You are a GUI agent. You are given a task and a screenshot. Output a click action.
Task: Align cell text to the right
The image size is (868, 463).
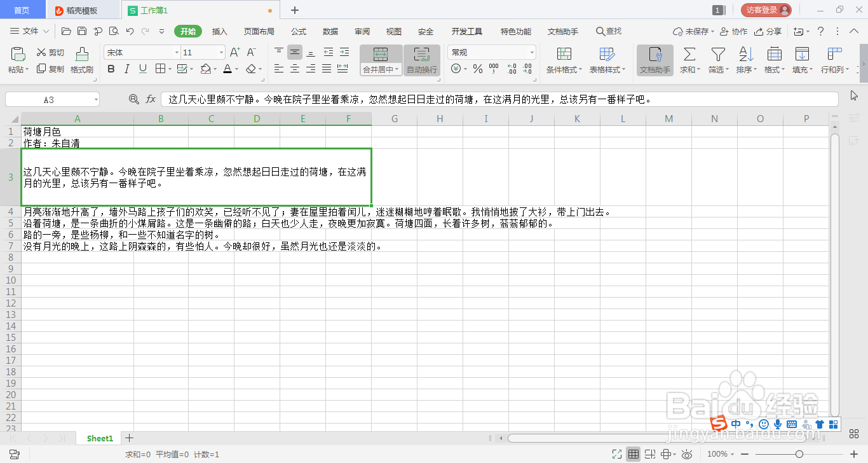pyautogui.click(x=310, y=69)
